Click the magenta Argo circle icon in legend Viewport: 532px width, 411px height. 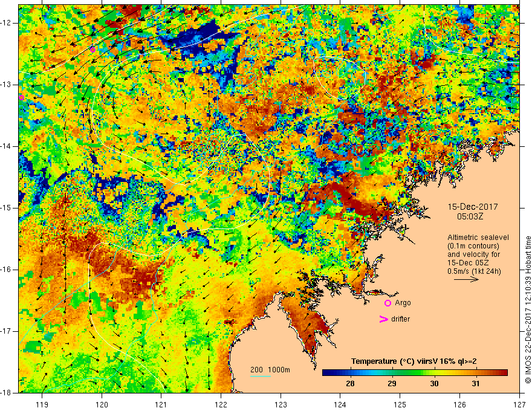388,303
